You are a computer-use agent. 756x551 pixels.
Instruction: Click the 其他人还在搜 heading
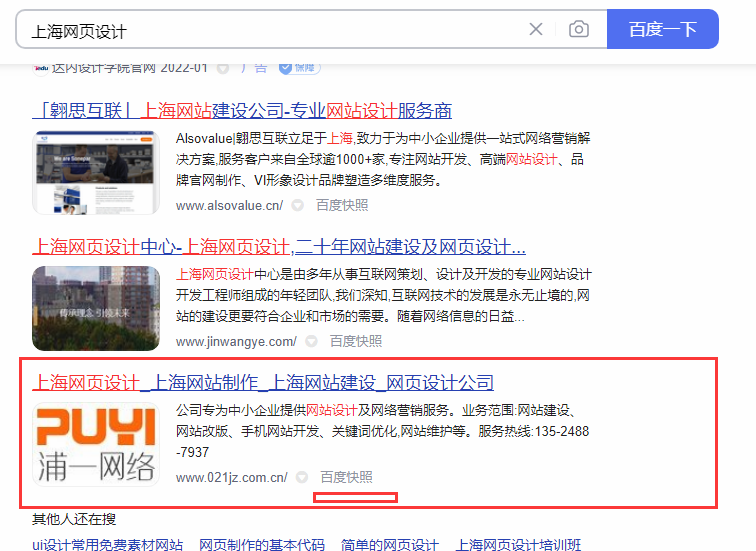(x=74, y=519)
